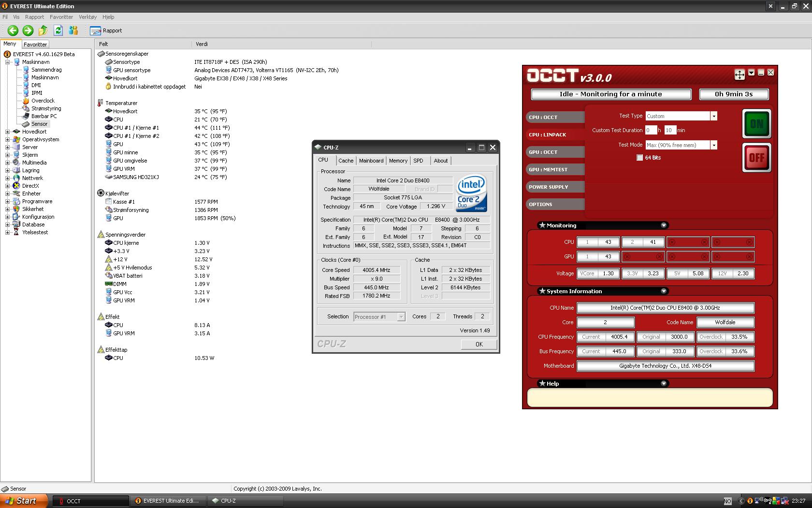Open the Verktøy menu
Viewport: 812px width, 508px height.
click(88, 17)
